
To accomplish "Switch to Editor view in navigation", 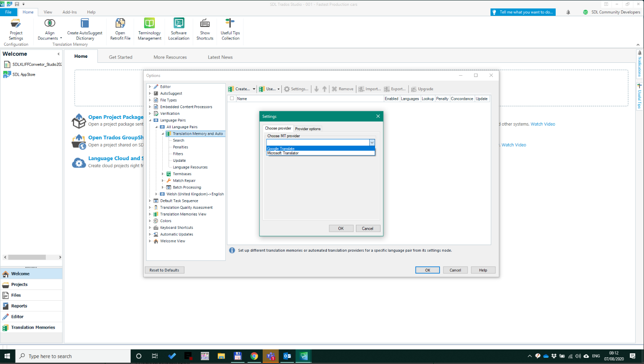I will click(x=31, y=317).
